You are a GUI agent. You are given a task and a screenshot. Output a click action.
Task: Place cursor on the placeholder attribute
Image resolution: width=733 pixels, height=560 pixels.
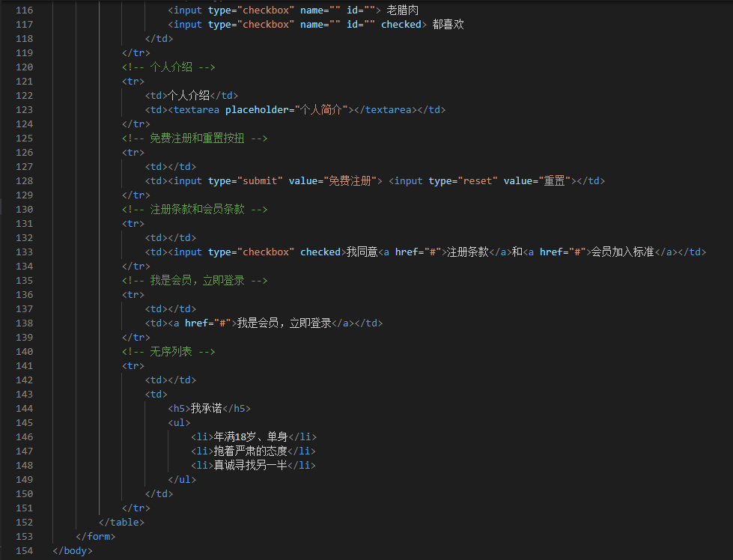pos(257,110)
